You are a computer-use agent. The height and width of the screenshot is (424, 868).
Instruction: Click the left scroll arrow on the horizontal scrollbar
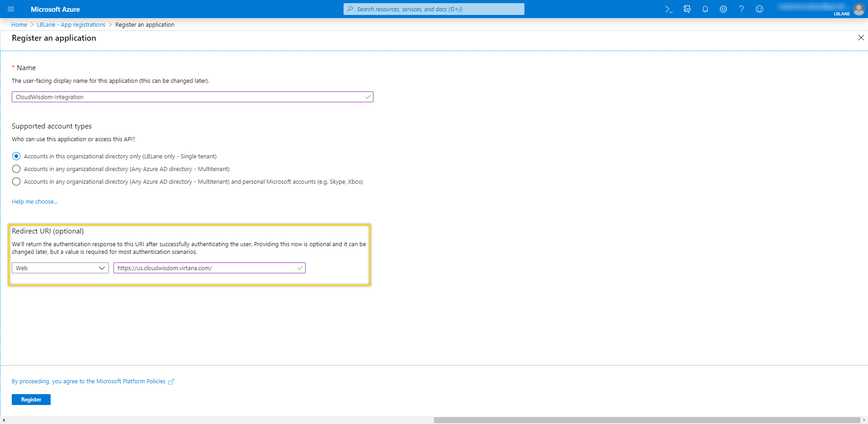(4, 420)
